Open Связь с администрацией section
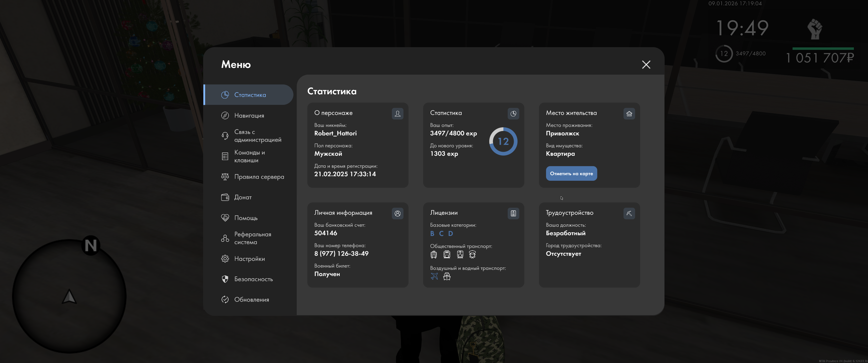The image size is (868, 363). point(257,136)
